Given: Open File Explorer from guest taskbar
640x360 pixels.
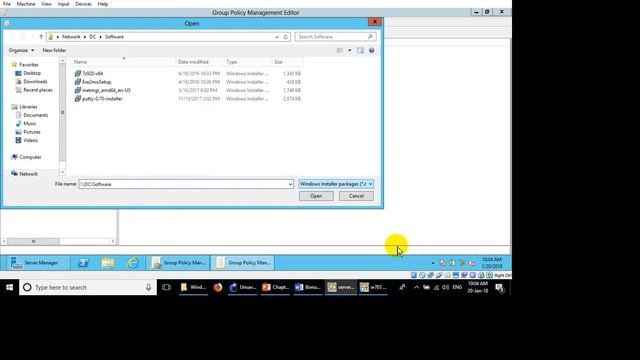Looking at the screenshot, I should click(108, 263).
